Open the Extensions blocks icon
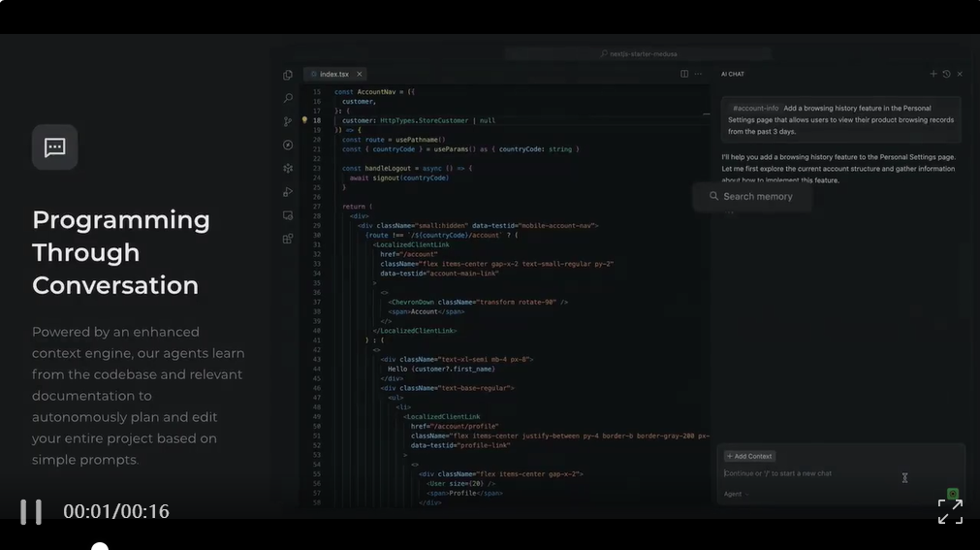 [288, 239]
